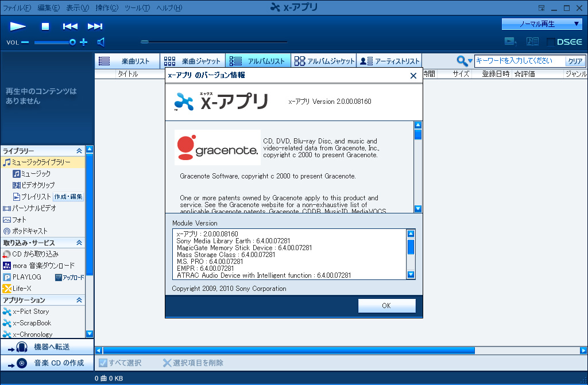Viewport: 588px width, 385px height.
Task: Launch the x-Chronology application
Action: [x=28, y=334]
